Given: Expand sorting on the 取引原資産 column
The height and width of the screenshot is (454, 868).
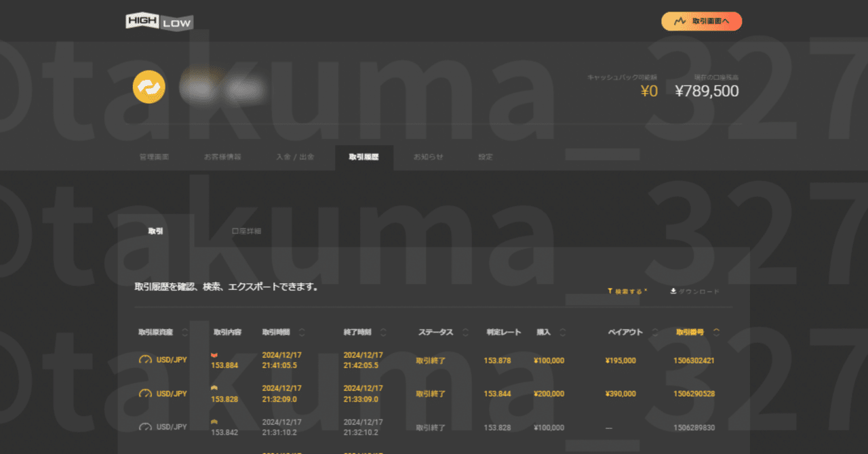Looking at the screenshot, I should pos(184,333).
